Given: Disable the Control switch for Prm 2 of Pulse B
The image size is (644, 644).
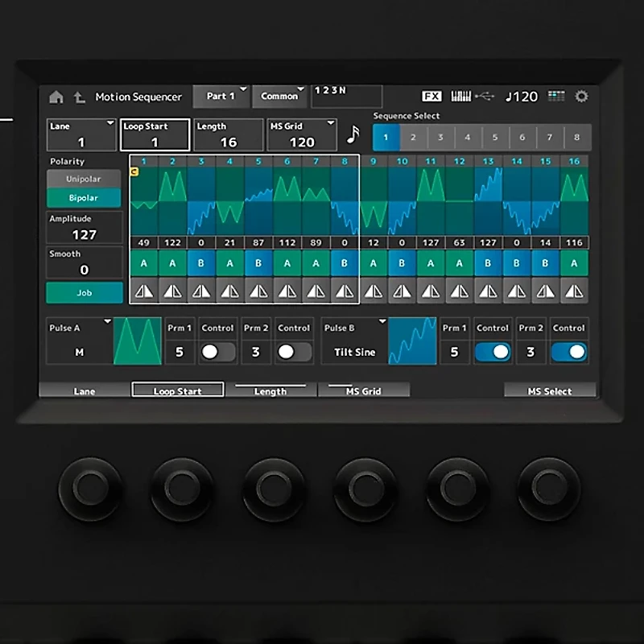Looking at the screenshot, I should (568, 352).
